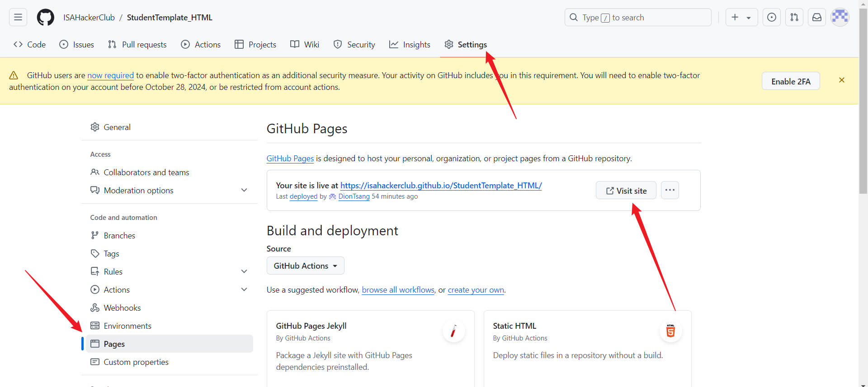Open the GitHub Actions source dropdown
This screenshot has height=387, width=868.
pyautogui.click(x=305, y=266)
